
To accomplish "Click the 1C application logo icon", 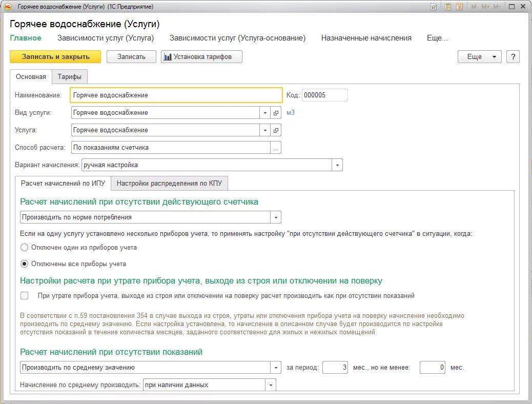I will (x=8, y=7).
